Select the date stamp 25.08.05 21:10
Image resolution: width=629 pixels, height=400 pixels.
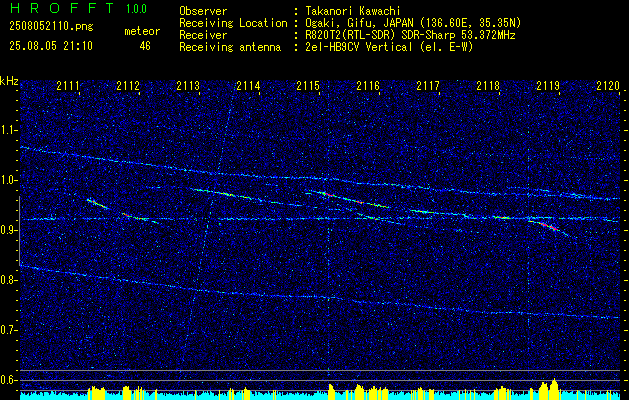pyautogui.click(x=51, y=46)
